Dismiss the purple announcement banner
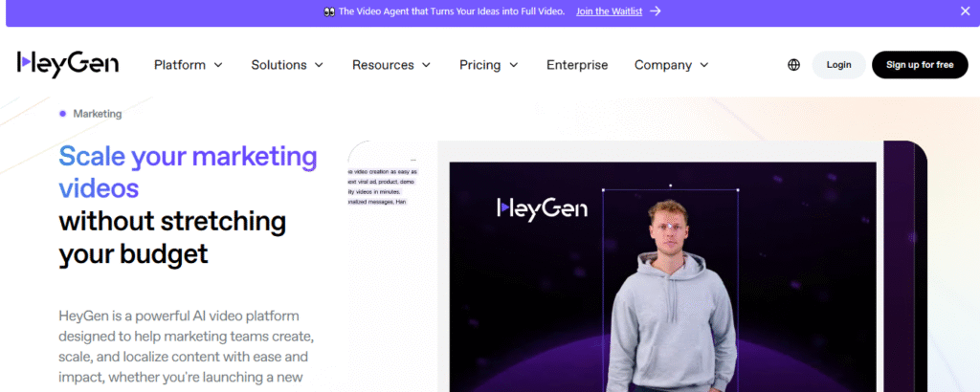This screenshot has width=980, height=392. point(965,11)
